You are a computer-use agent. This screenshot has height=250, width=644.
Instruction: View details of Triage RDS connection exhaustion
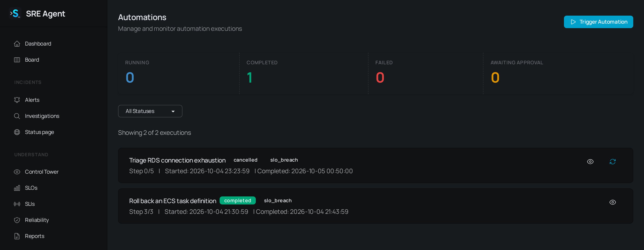(590, 162)
